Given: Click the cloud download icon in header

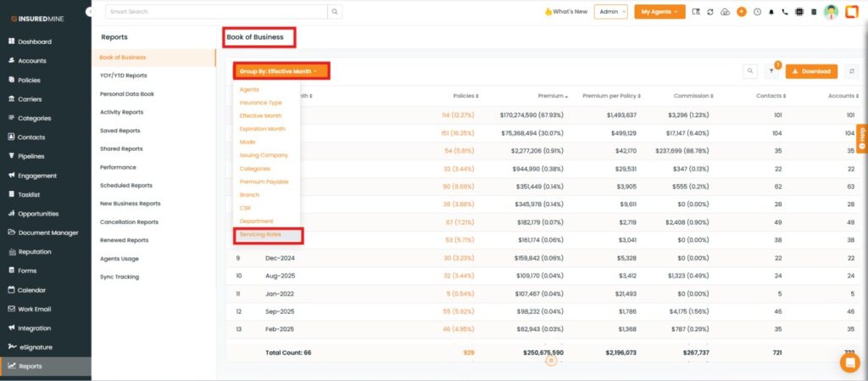Looking at the screenshot, I should [726, 12].
